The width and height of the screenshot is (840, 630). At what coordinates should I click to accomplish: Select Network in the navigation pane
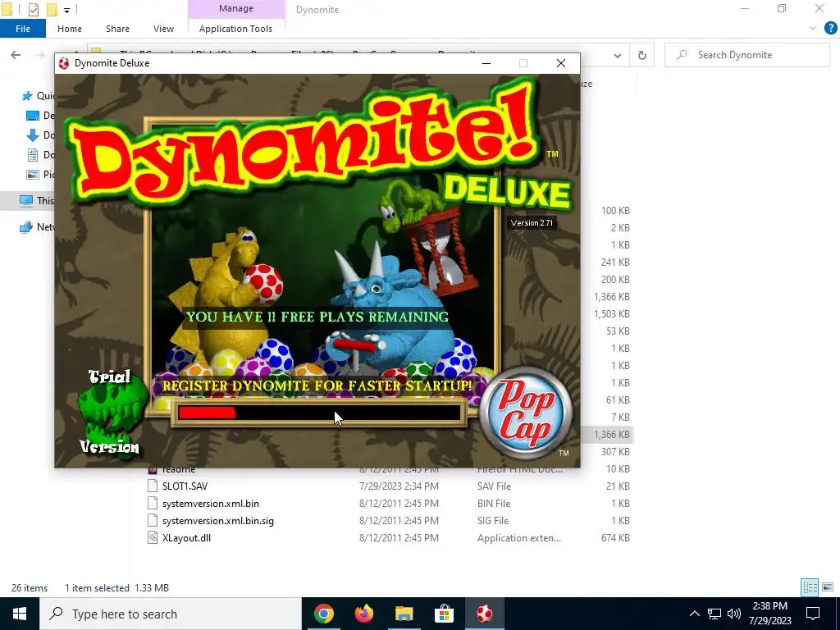[36, 227]
